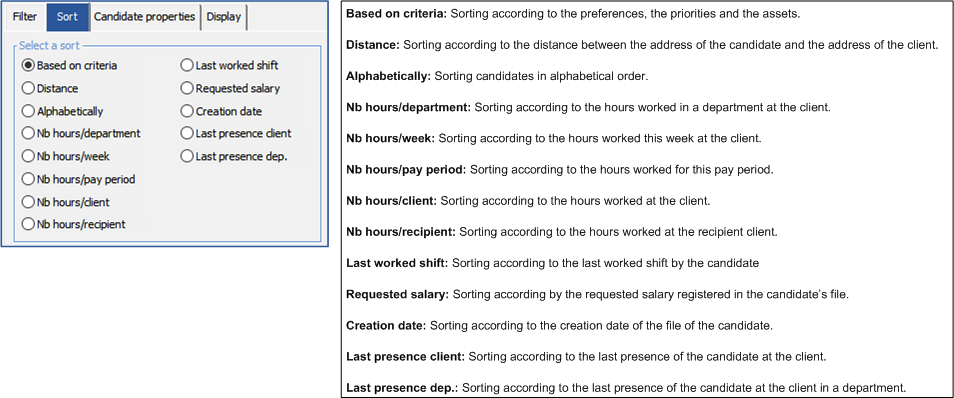Select Last presence dep. sorting
The image size is (954, 398).
(x=234, y=156)
